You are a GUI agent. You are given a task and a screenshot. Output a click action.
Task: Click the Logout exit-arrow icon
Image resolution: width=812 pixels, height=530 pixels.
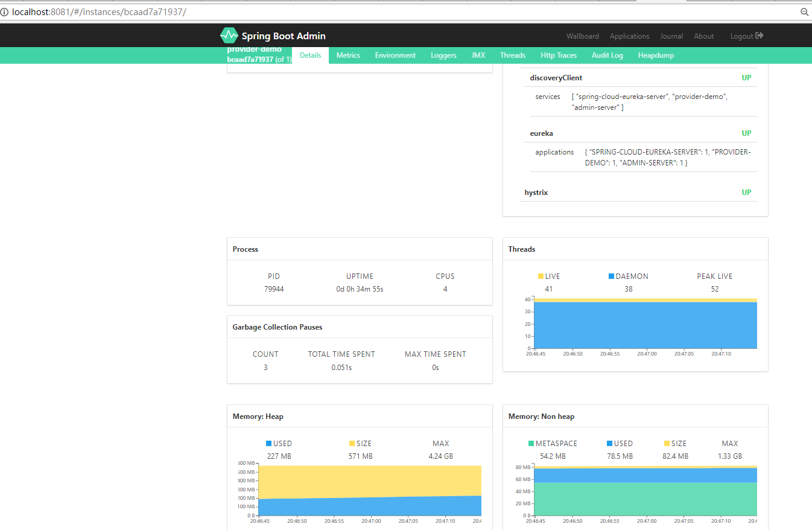point(760,36)
